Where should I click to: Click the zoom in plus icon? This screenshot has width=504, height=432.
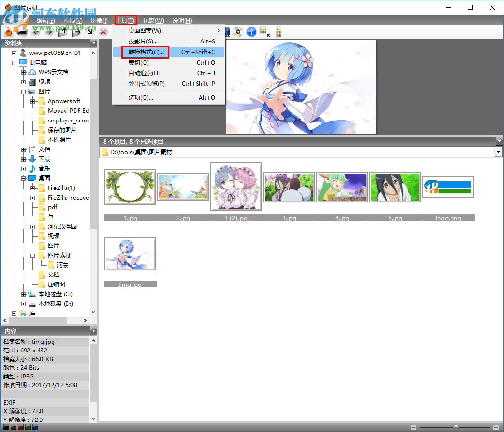point(496,428)
